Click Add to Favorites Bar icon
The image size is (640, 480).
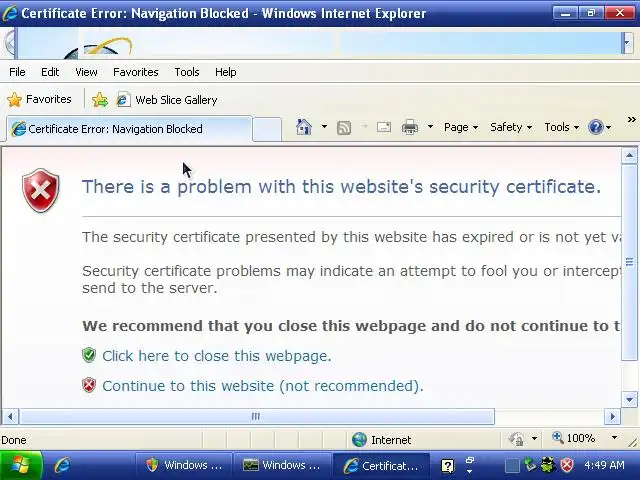coord(100,100)
